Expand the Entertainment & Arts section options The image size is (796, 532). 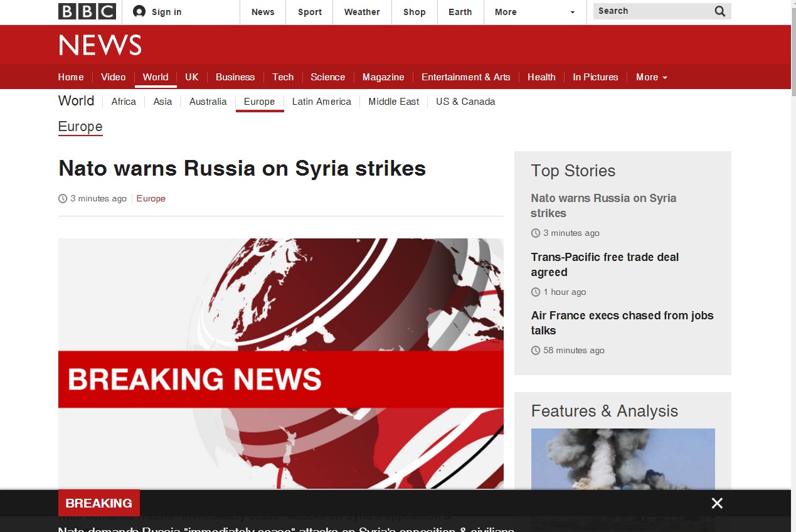(466, 77)
